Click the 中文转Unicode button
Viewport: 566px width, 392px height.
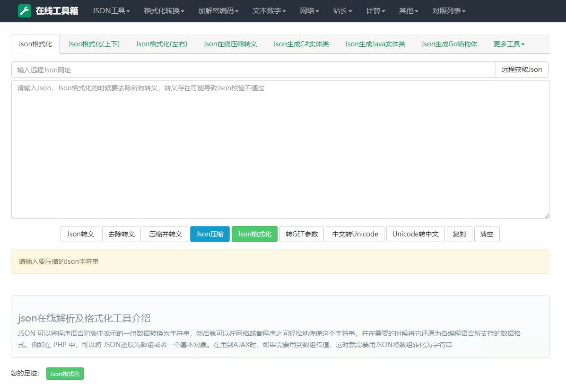355,234
